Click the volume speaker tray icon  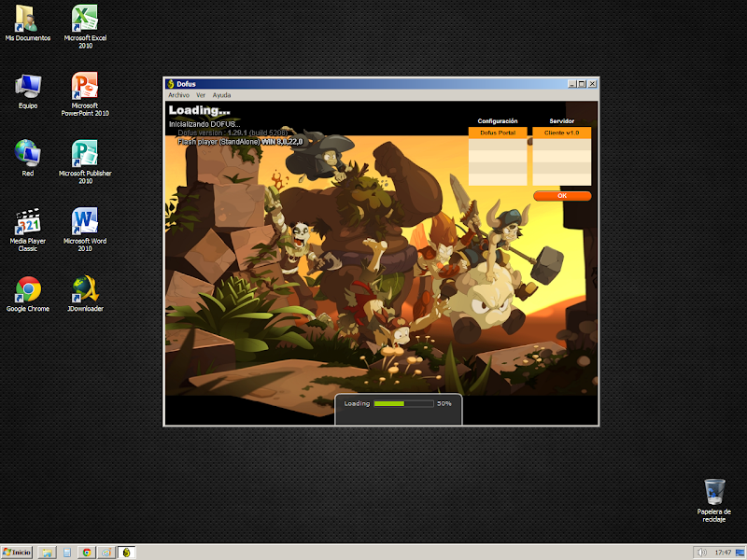pyautogui.click(x=702, y=553)
